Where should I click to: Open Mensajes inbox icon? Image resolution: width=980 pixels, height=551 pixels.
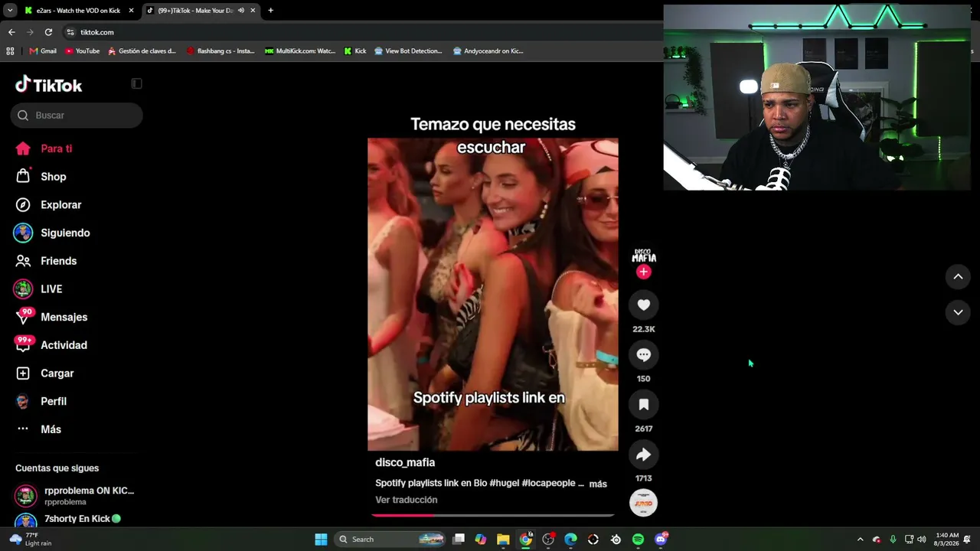24,317
